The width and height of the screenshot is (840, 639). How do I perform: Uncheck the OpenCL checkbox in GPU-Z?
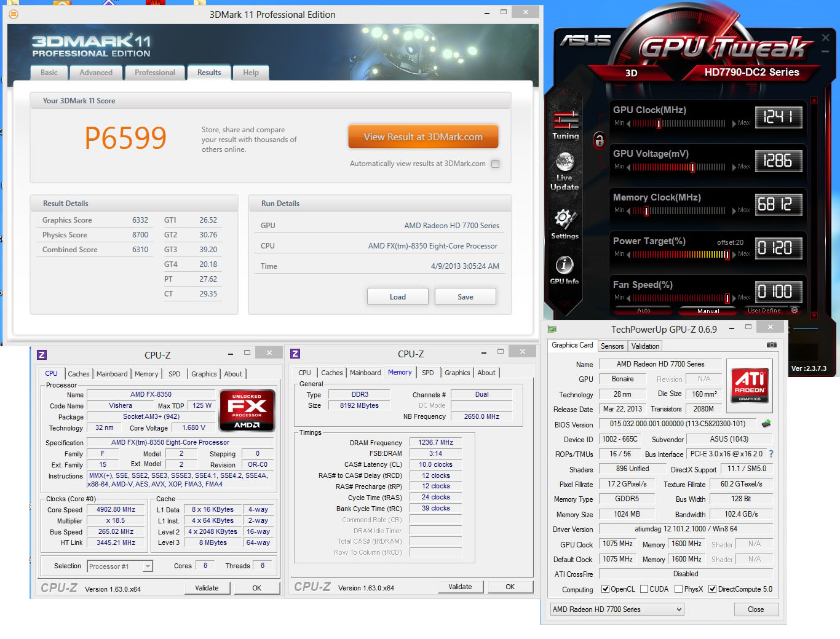(x=605, y=589)
